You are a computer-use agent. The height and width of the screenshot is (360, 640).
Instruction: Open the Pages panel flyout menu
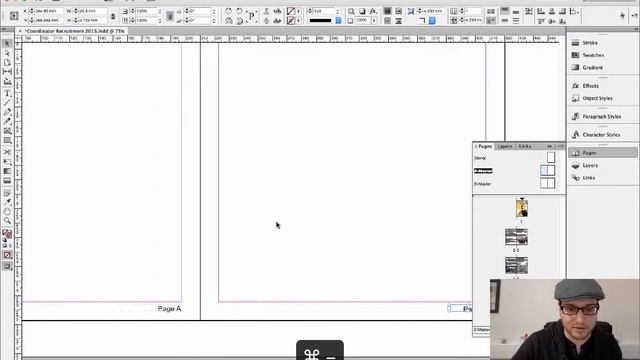tap(561, 146)
